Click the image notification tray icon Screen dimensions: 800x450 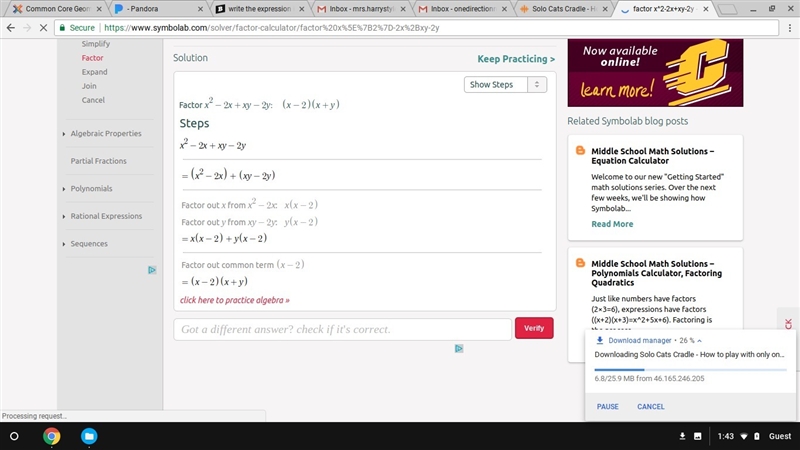(x=697, y=436)
